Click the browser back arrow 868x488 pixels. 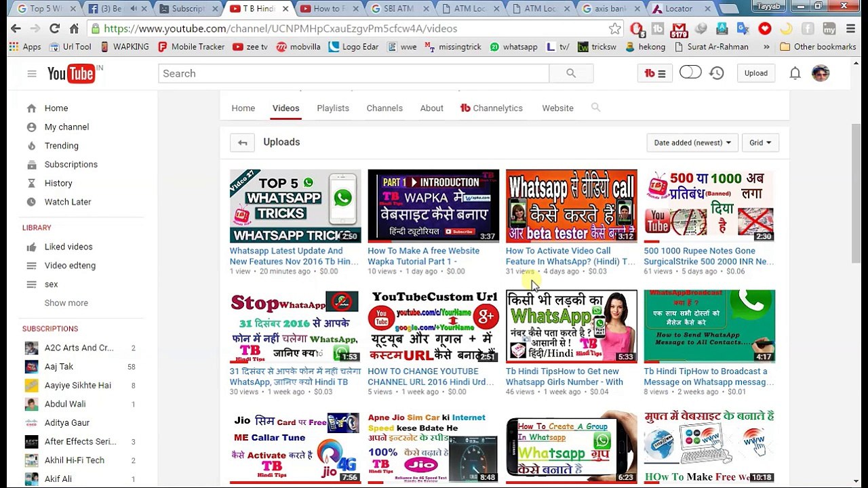click(16, 28)
